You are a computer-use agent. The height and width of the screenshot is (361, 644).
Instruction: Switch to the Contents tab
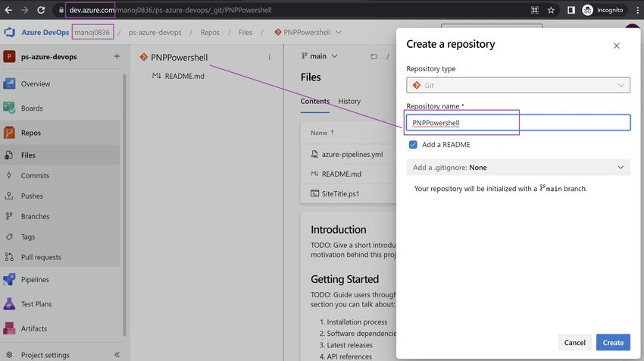(314, 101)
